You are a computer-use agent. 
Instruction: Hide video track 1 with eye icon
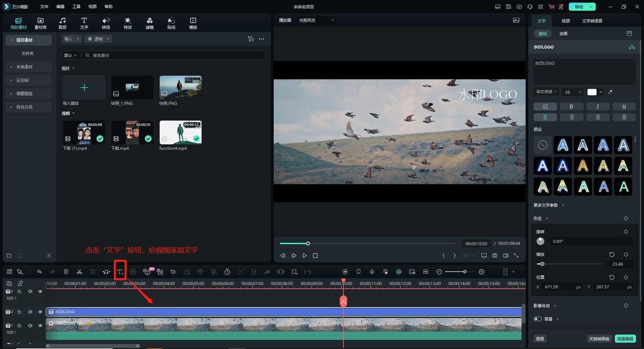40,326
